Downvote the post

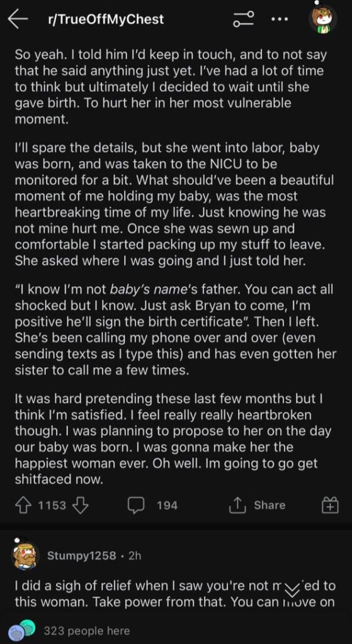tap(81, 505)
